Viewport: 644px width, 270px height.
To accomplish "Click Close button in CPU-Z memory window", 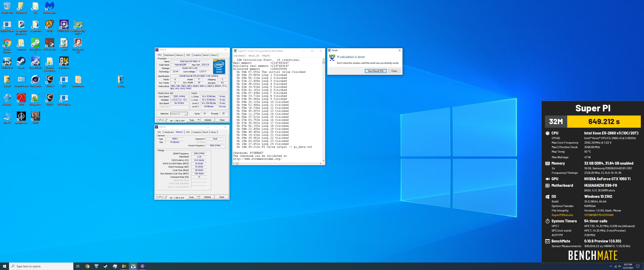I will tap(222, 197).
